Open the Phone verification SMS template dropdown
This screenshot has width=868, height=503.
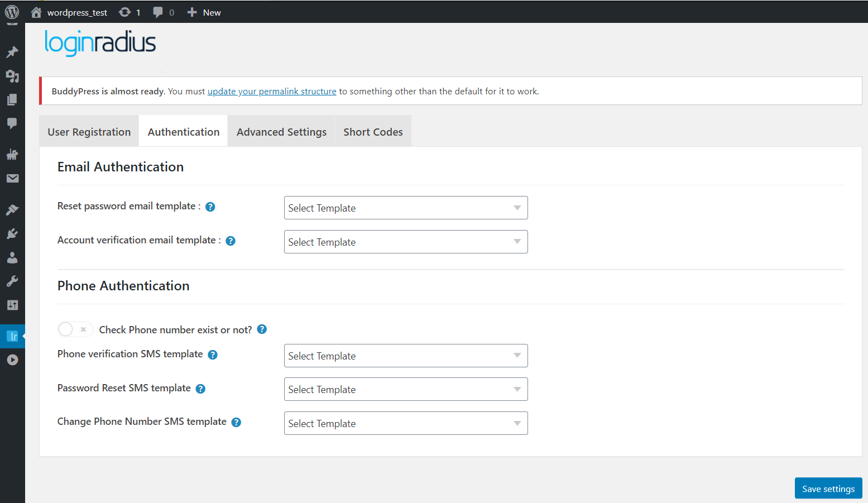pos(405,356)
